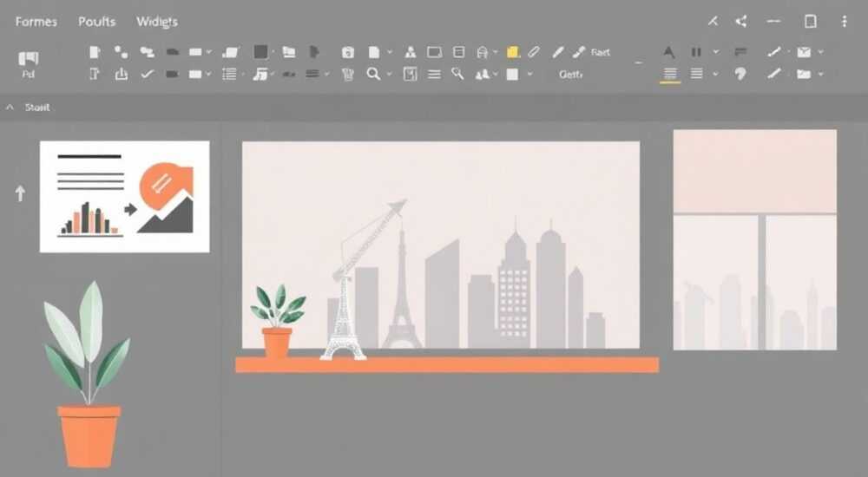Click the ear-shaped icon under dark flag
The height and width of the screenshot is (477, 868).
coord(740,74)
